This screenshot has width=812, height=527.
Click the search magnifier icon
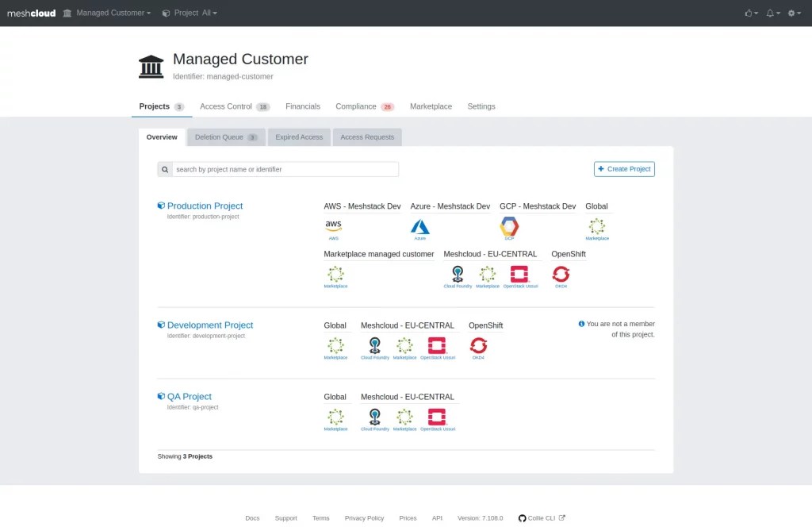coord(165,169)
